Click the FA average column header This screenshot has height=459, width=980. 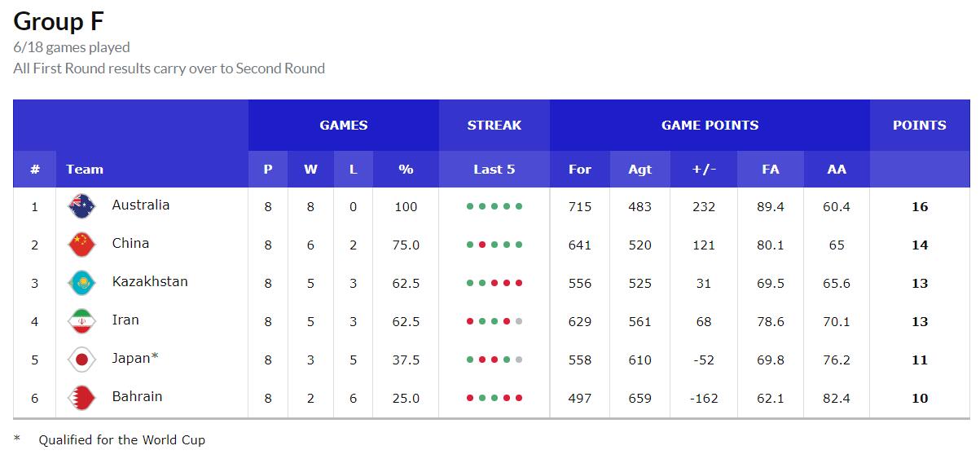point(770,170)
